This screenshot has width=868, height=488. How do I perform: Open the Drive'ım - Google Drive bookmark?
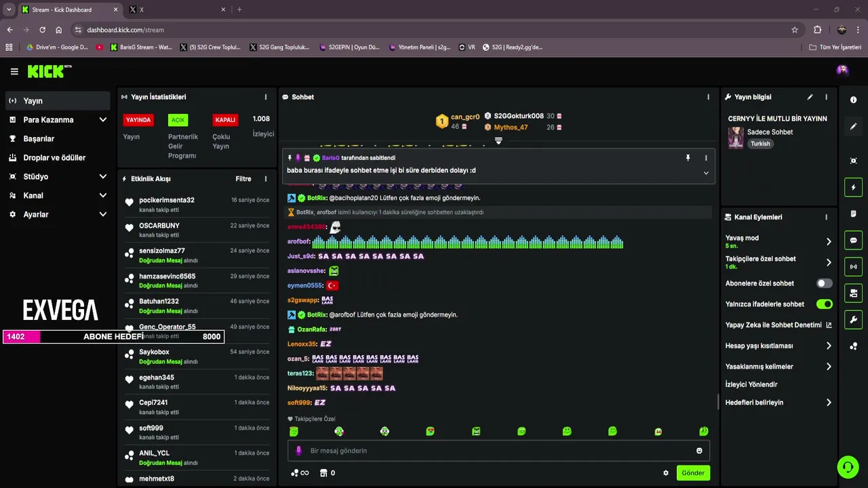pyautogui.click(x=57, y=47)
